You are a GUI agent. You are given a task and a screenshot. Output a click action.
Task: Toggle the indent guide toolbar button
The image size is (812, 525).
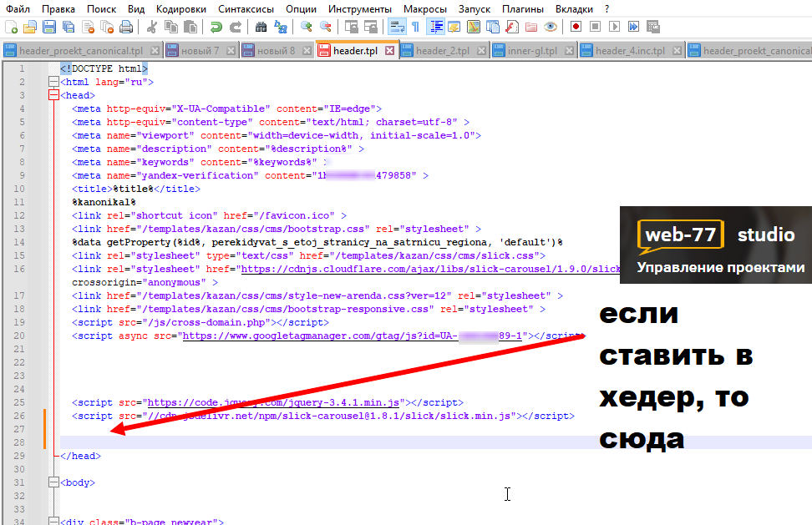pyautogui.click(x=435, y=27)
